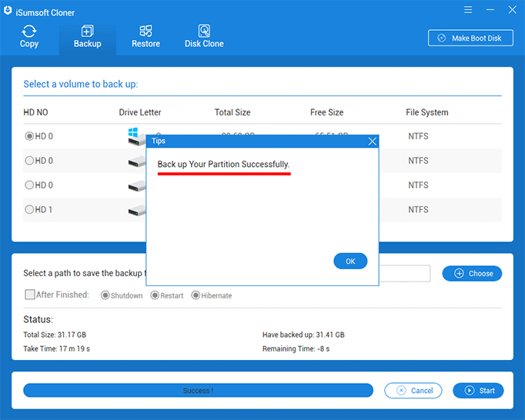Close the iSumsoft Cloner window
The height and width of the screenshot is (420, 525).
tap(512, 10)
